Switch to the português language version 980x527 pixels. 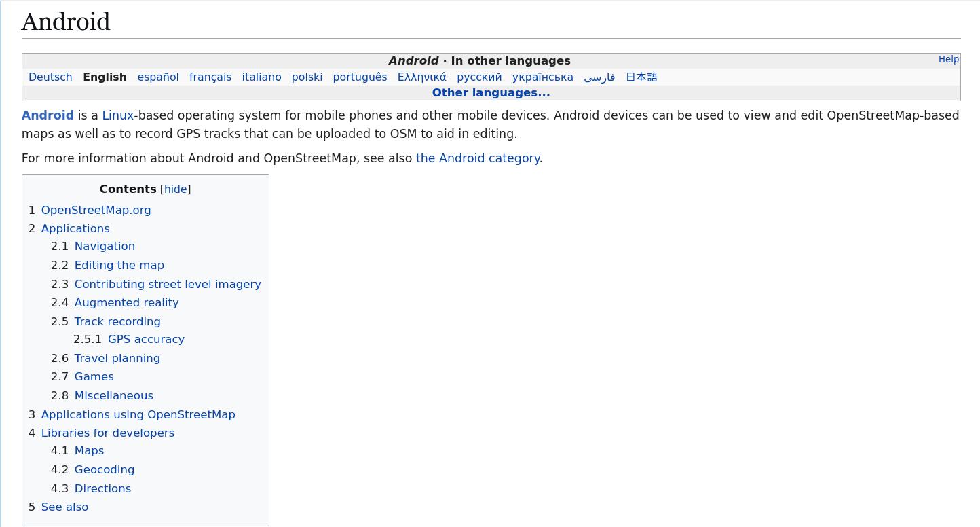360,77
